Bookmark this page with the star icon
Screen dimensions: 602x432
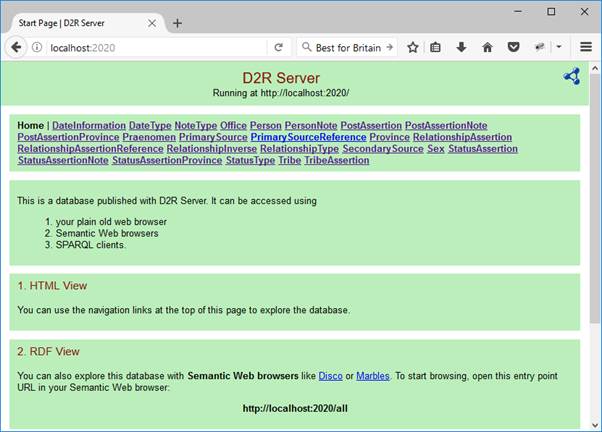pos(412,47)
